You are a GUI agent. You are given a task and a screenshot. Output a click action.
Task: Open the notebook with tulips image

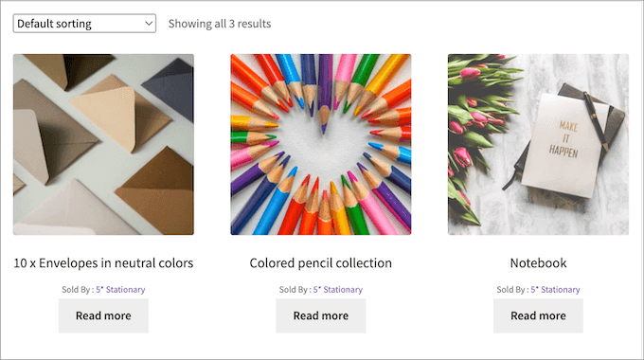coord(538,145)
